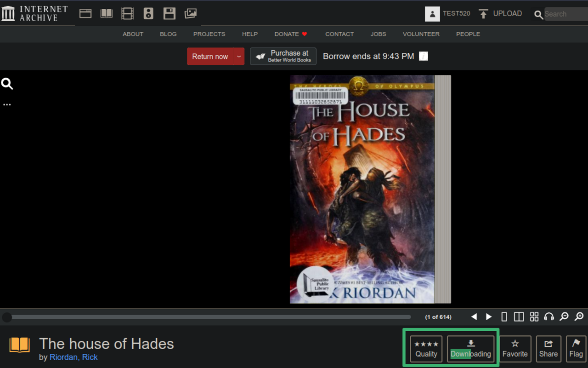Open the Internet Archive home logo

point(34,13)
